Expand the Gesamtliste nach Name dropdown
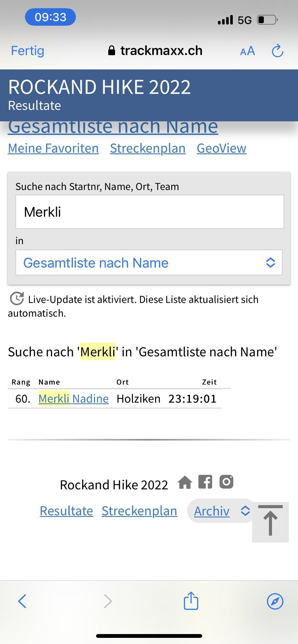This screenshot has height=644, width=298. coord(149,263)
